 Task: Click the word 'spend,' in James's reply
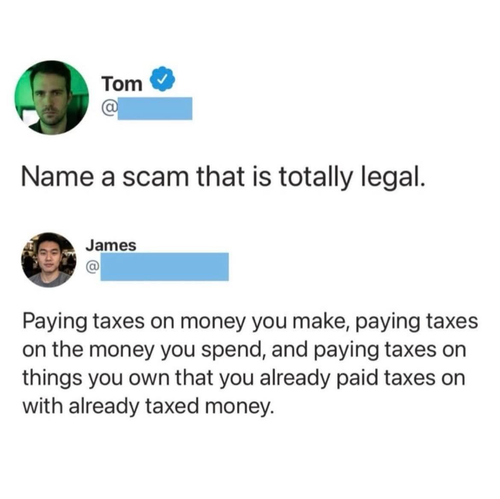[233, 351]
